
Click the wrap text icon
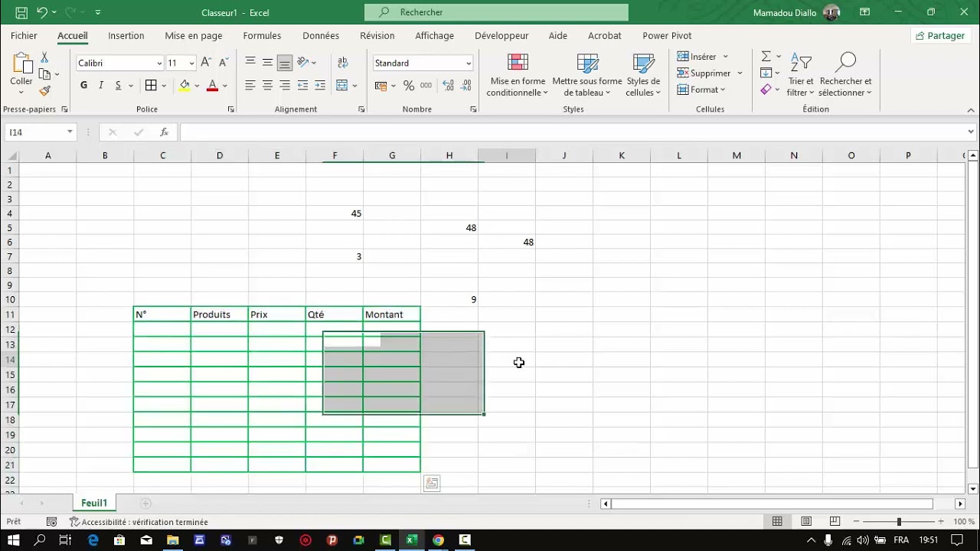pyautogui.click(x=342, y=63)
